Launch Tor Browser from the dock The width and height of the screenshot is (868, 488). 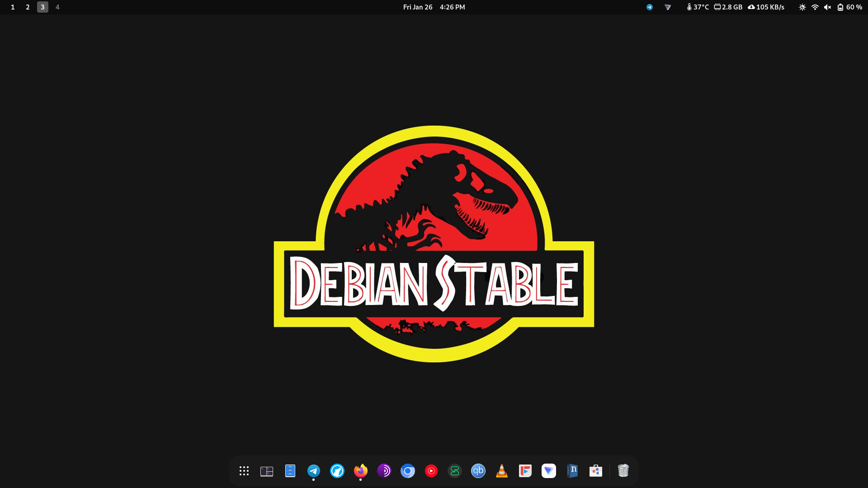pyautogui.click(x=384, y=471)
